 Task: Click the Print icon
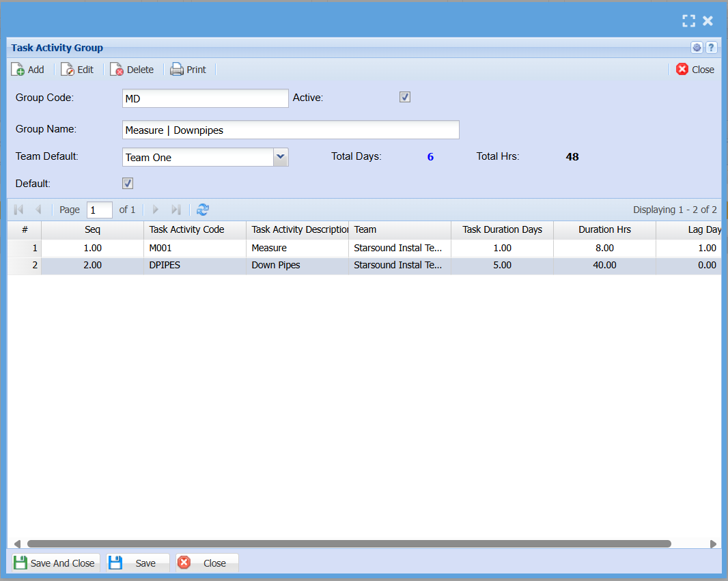[177, 70]
